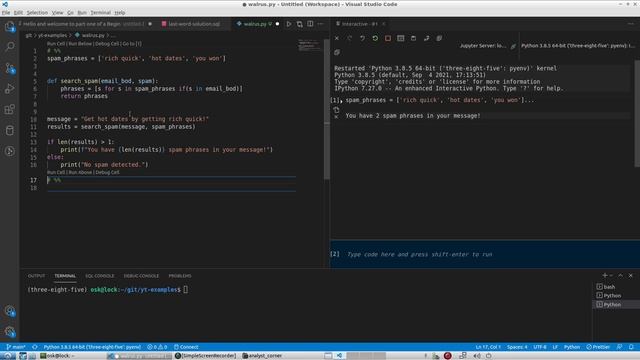Open the Python 3.8.5 kernel selector in Interactive window
The image size is (640, 360).
pyautogui.click(x=578, y=46)
